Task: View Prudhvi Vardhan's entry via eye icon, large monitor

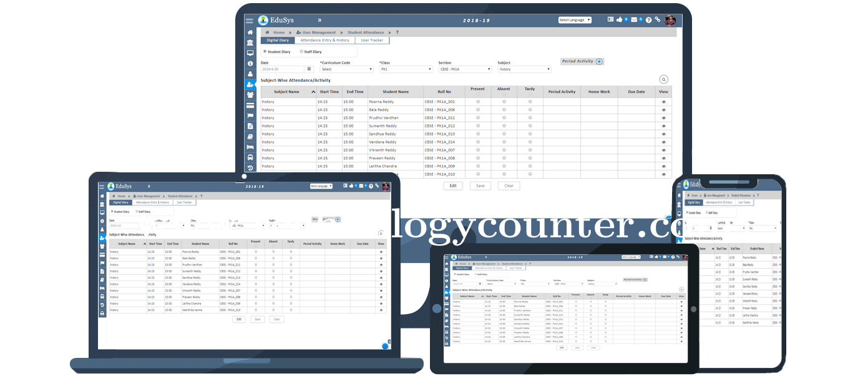Action: point(663,117)
